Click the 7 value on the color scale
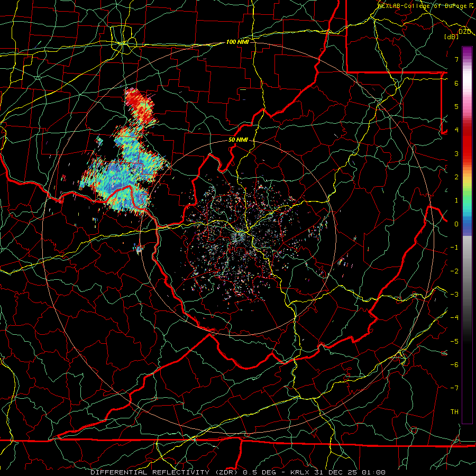This screenshot has width=476, height=476. pyautogui.click(x=456, y=59)
